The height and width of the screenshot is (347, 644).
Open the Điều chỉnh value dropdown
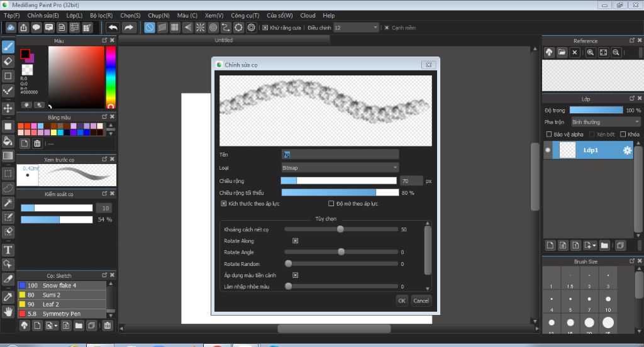pyautogui.click(x=356, y=28)
